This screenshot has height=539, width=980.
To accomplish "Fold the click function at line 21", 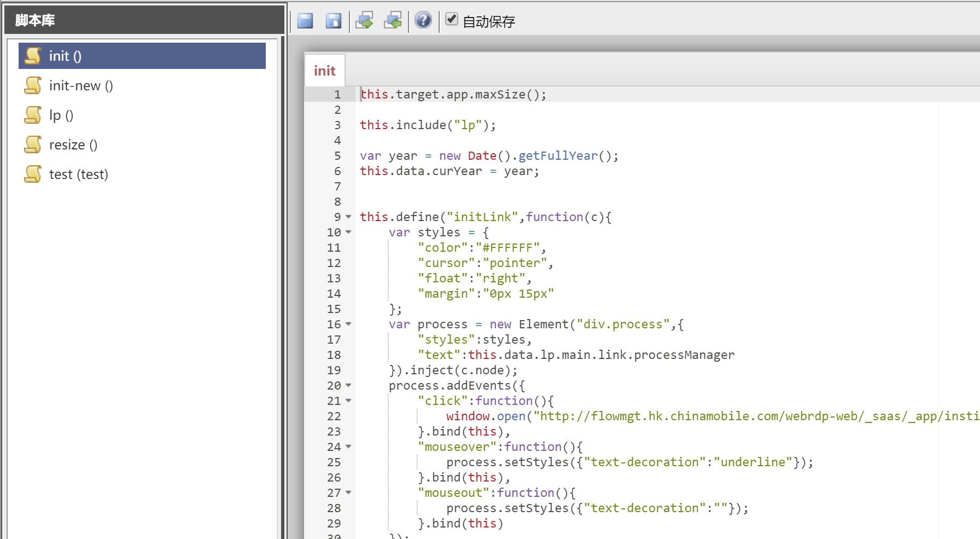I will click(348, 401).
